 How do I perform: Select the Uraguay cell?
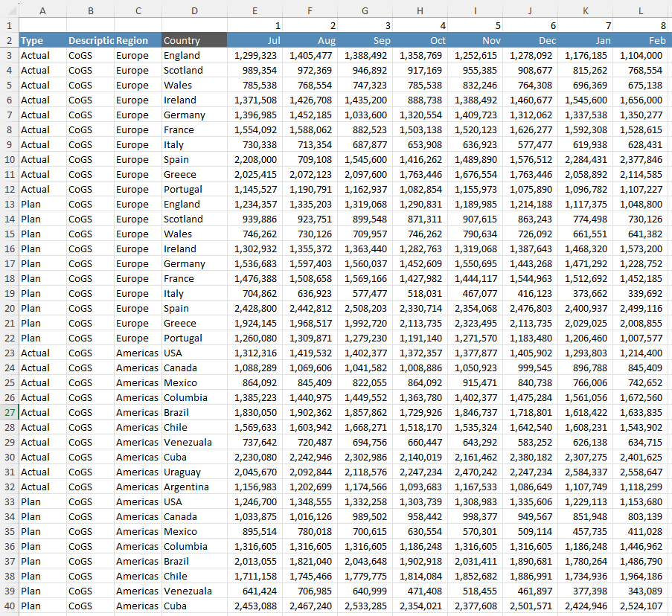(x=194, y=472)
